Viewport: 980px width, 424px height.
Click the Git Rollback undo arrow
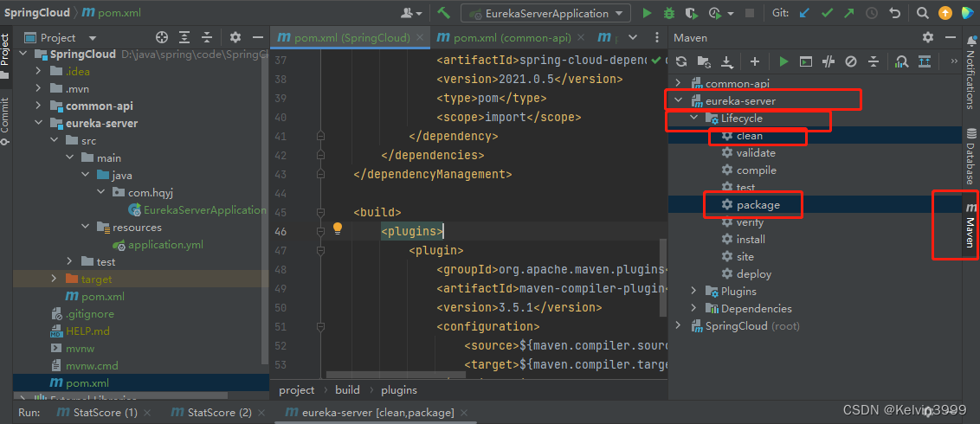coord(894,13)
